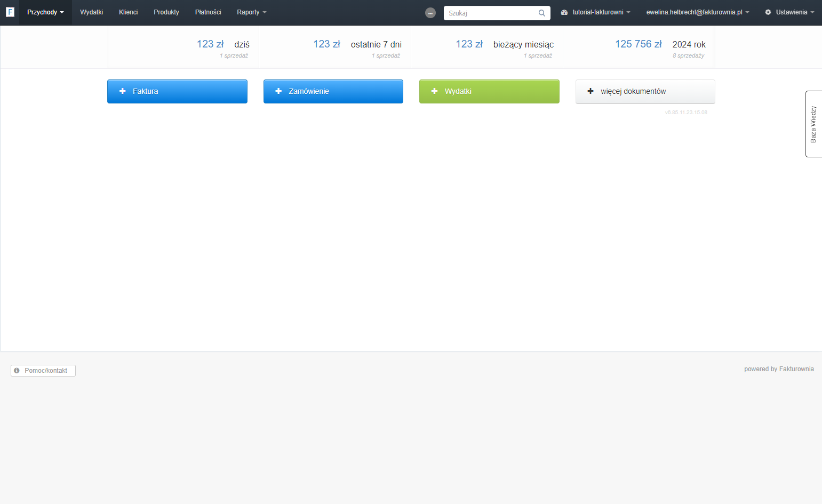
Task: Create a new Faktura
Action: coord(177,91)
